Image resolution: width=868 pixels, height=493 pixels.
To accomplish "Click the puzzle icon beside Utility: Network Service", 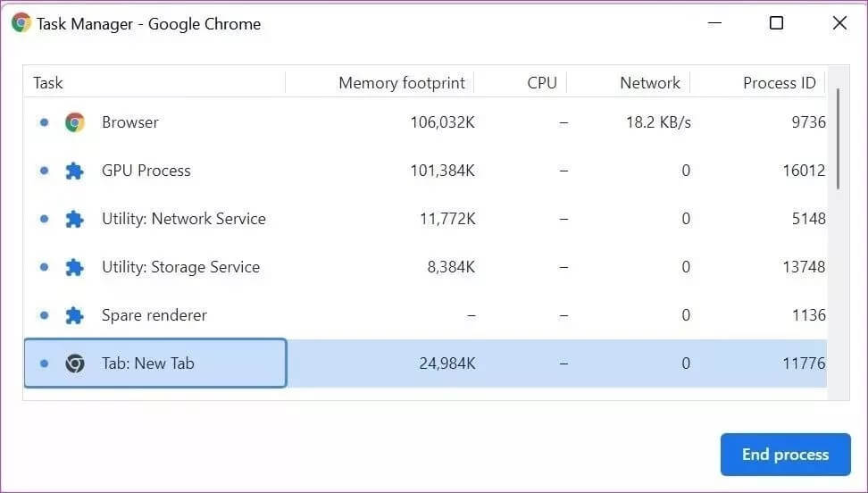I will (x=75, y=219).
